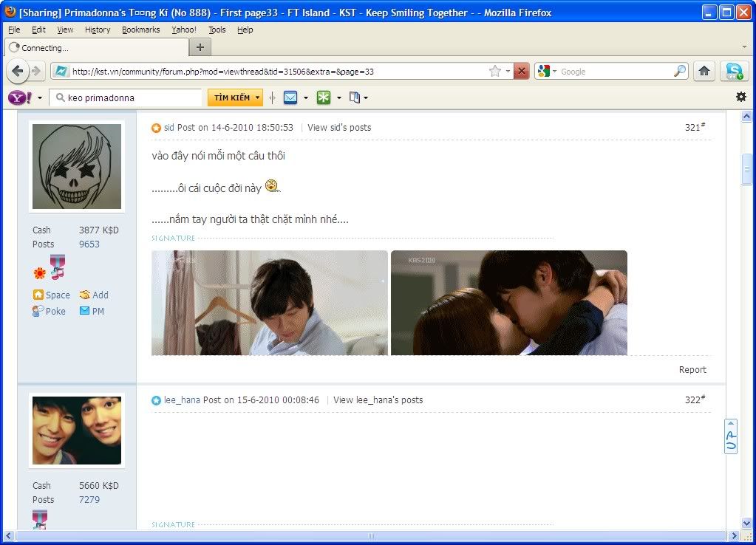Click the Yahoo toolbar bookmarks page icon
Screen dimensions: 756x545
tap(355, 97)
